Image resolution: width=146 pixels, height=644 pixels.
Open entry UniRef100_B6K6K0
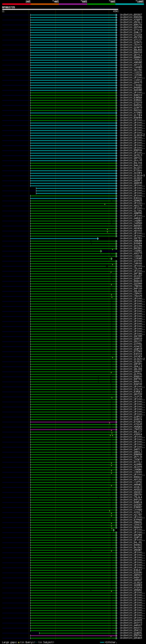tap(131, 226)
